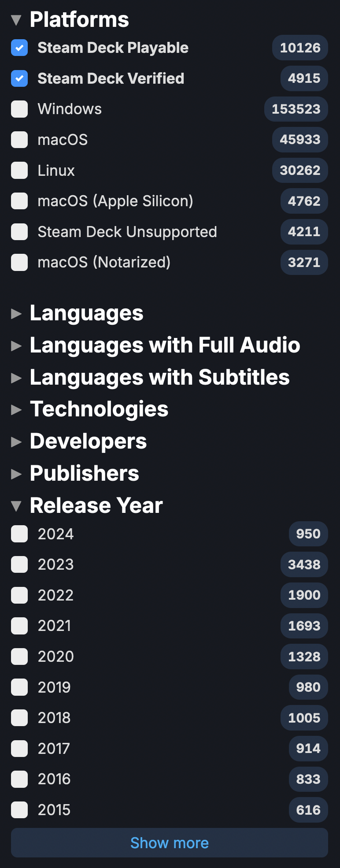Click the 153523 Windows count badge

[296, 109]
